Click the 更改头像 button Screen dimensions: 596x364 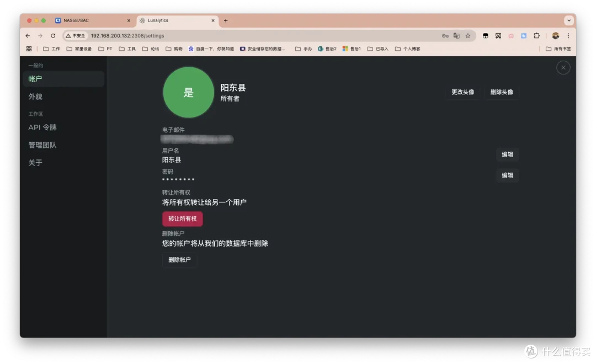point(462,92)
